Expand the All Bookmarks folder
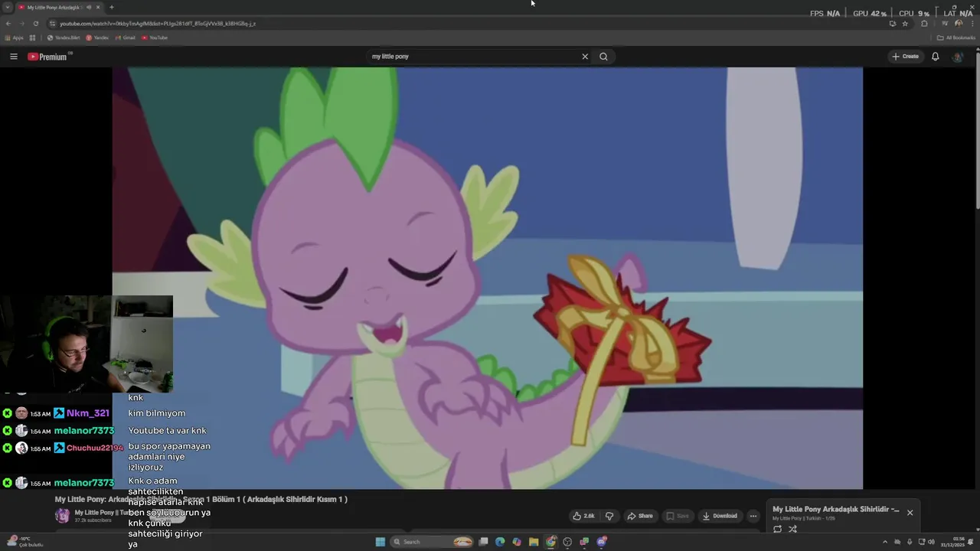This screenshot has height=551, width=980. (x=956, y=37)
